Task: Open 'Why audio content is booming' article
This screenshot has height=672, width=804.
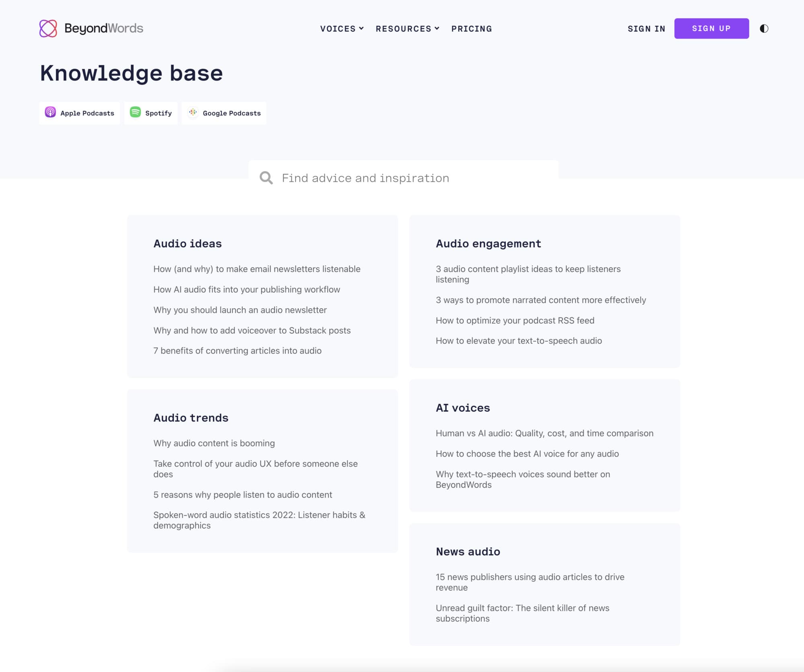Action: 214,443
